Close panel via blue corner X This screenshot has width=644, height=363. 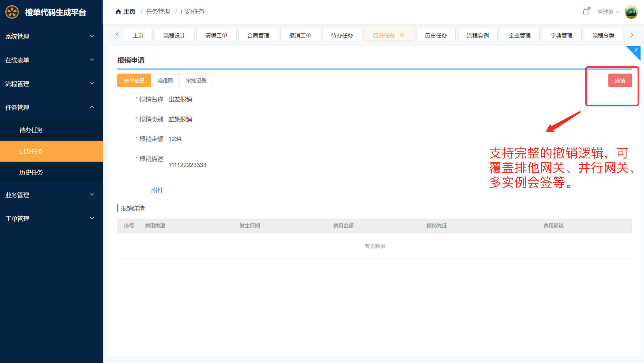(x=636, y=50)
